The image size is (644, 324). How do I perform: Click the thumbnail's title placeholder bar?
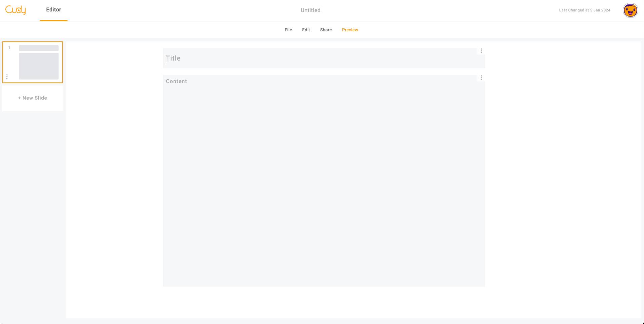tap(39, 48)
